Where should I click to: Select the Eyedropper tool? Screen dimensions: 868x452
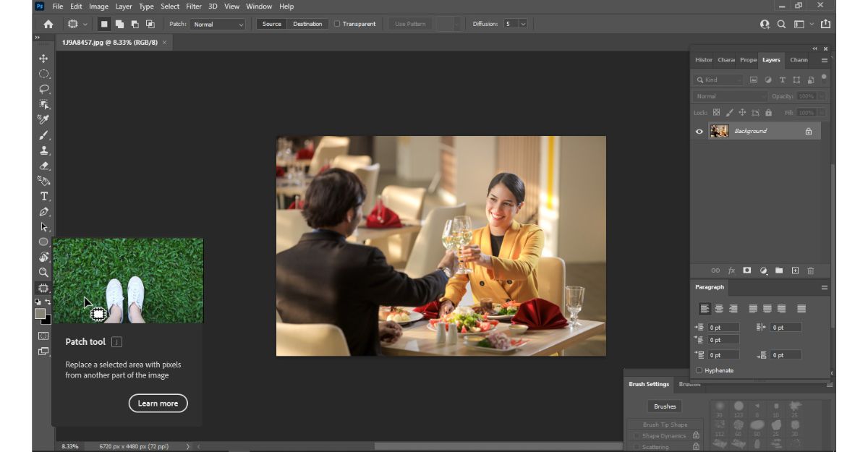pyautogui.click(x=43, y=119)
